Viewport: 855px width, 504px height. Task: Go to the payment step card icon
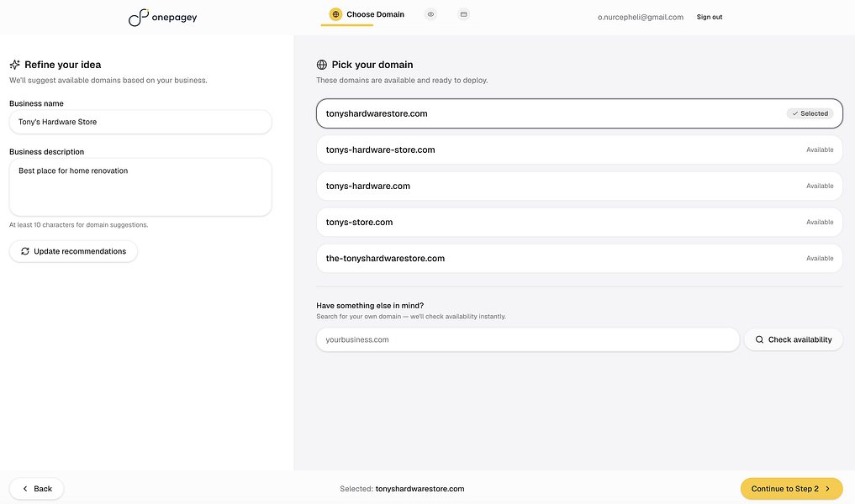coord(463,14)
